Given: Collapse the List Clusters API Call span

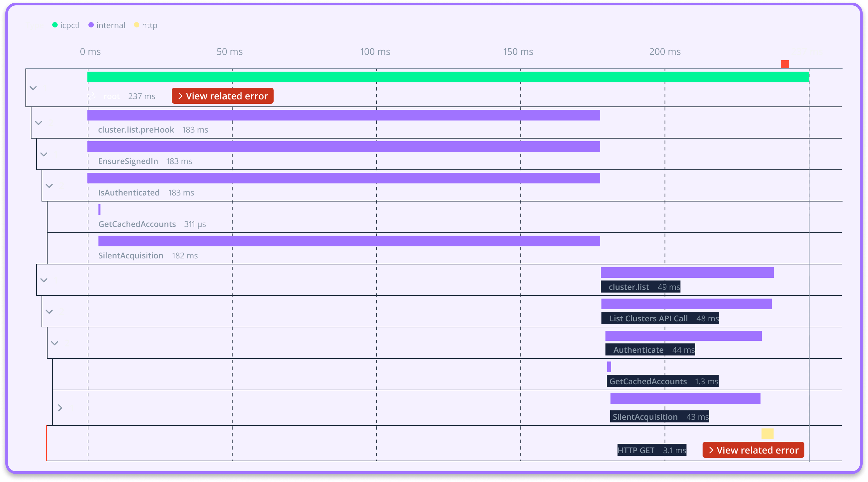Looking at the screenshot, I should pyautogui.click(x=49, y=312).
